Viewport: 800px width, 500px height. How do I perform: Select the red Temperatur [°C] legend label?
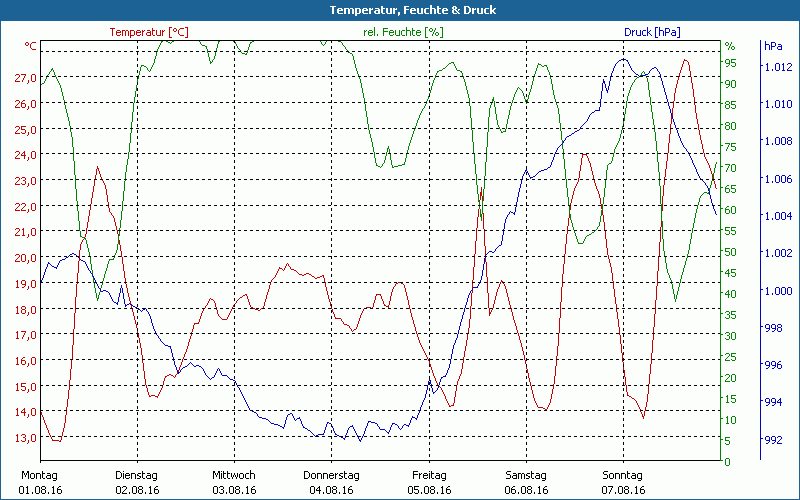[149, 32]
